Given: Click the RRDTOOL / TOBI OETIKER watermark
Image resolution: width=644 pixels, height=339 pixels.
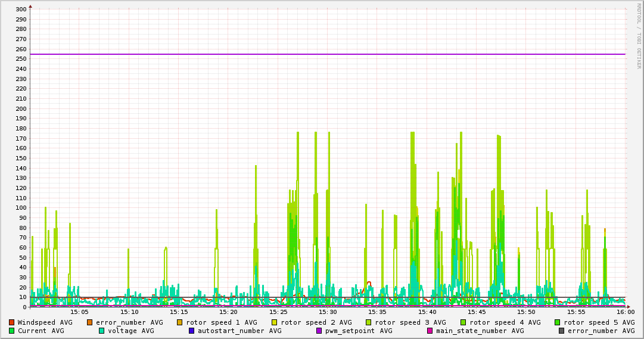Looking at the screenshot, I should pos(638,36).
